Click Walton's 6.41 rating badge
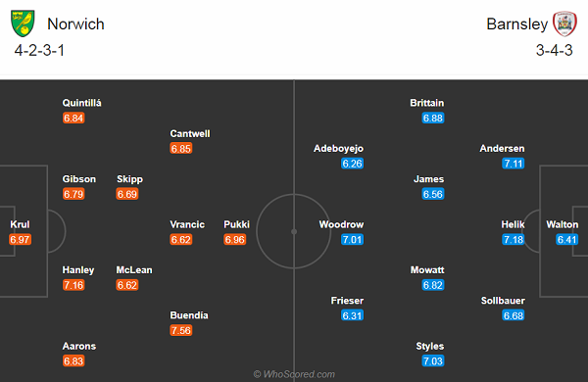Image resolution: width=588 pixels, height=382 pixels. click(567, 239)
